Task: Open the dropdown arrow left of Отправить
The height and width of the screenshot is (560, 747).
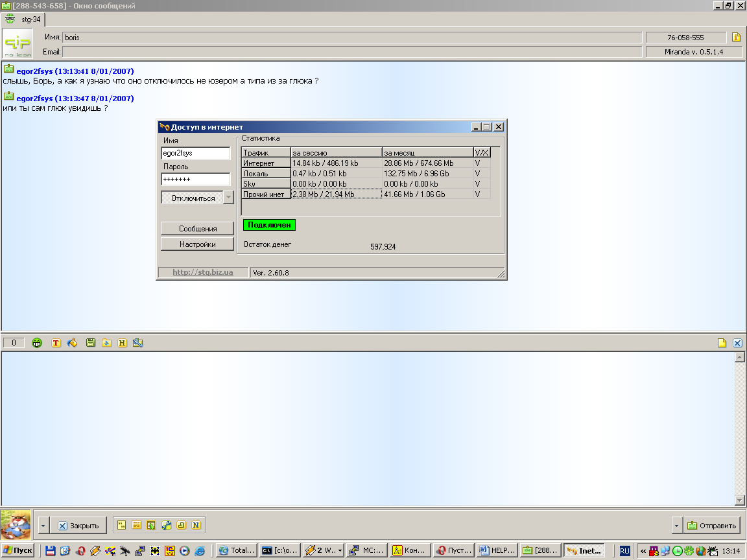Action: pos(676,526)
